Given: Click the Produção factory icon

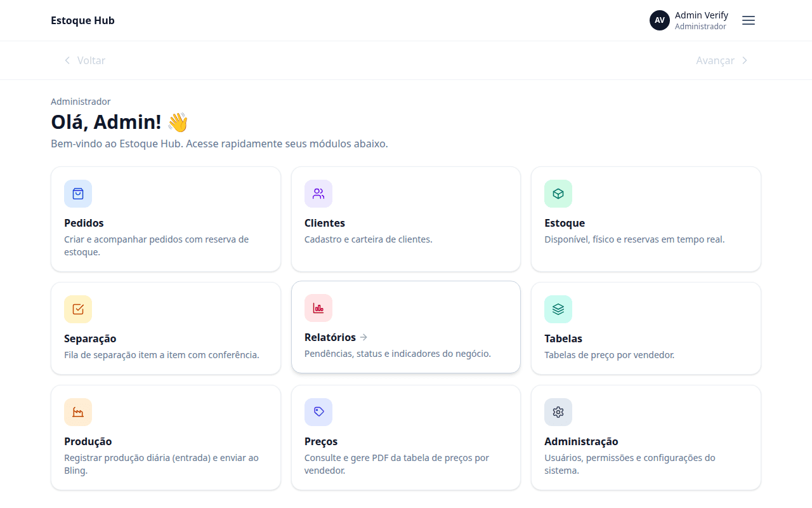Looking at the screenshot, I should coord(78,412).
